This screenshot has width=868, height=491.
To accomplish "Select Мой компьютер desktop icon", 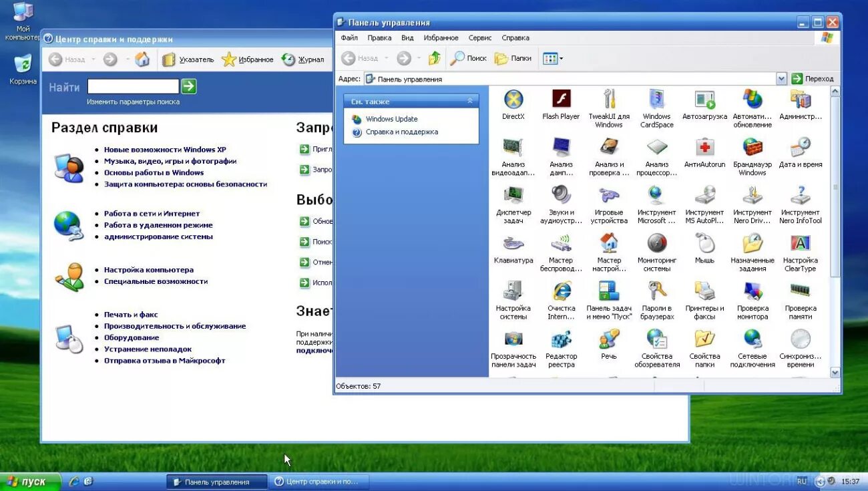I will tap(23, 21).
